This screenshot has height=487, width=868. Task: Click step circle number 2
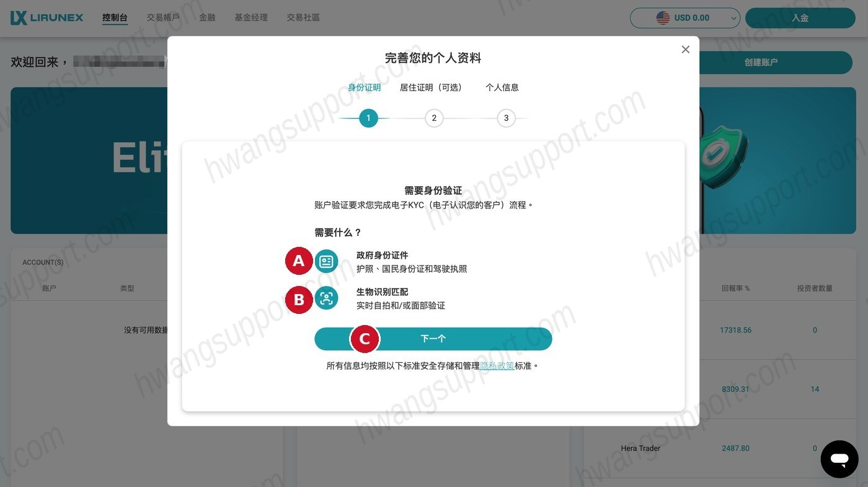pyautogui.click(x=434, y=118)
